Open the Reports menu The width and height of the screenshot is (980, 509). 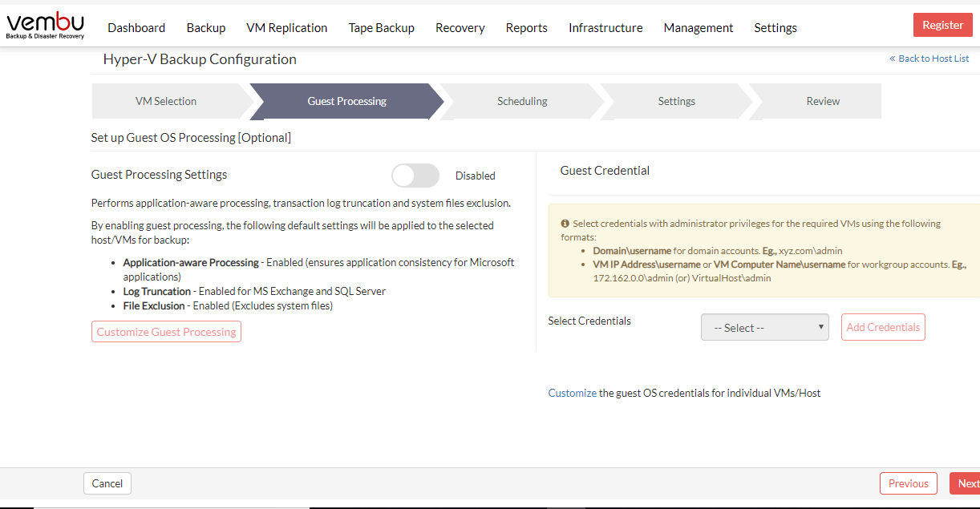click(x=527, y=27)
